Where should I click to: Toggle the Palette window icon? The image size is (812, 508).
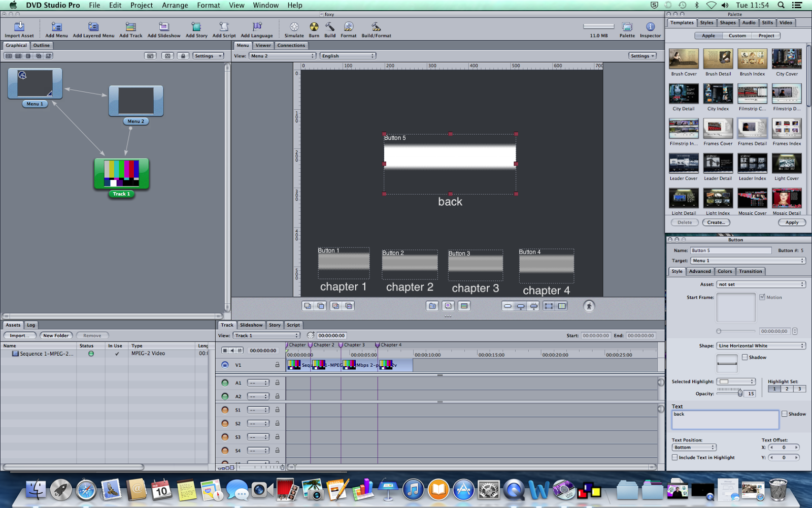point(627,26)
